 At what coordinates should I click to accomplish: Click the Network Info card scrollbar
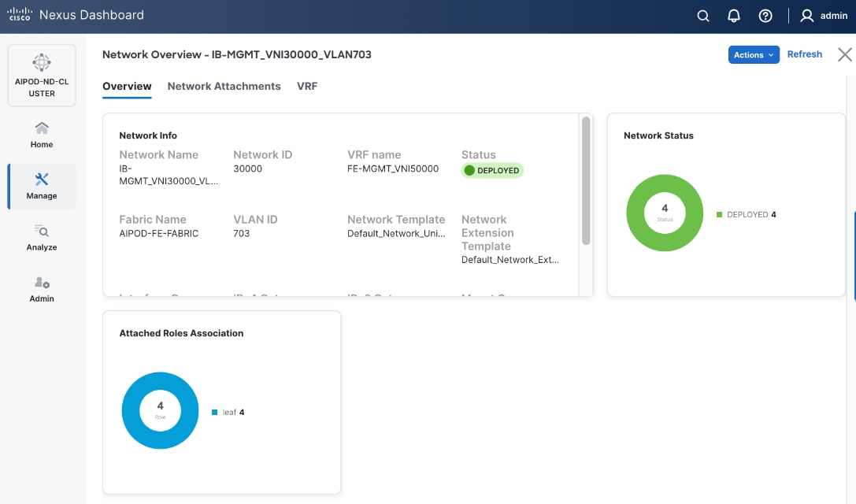pyautogui.click(x=586, y=181)
